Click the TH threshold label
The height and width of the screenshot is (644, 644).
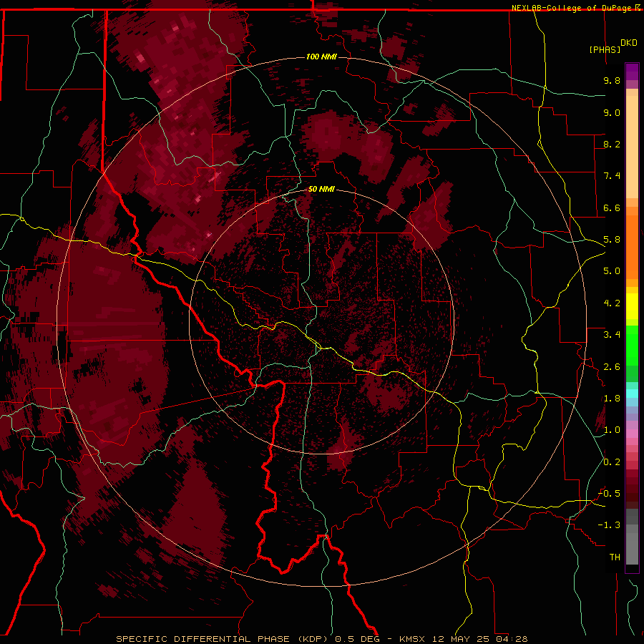(x=615, y=557)
